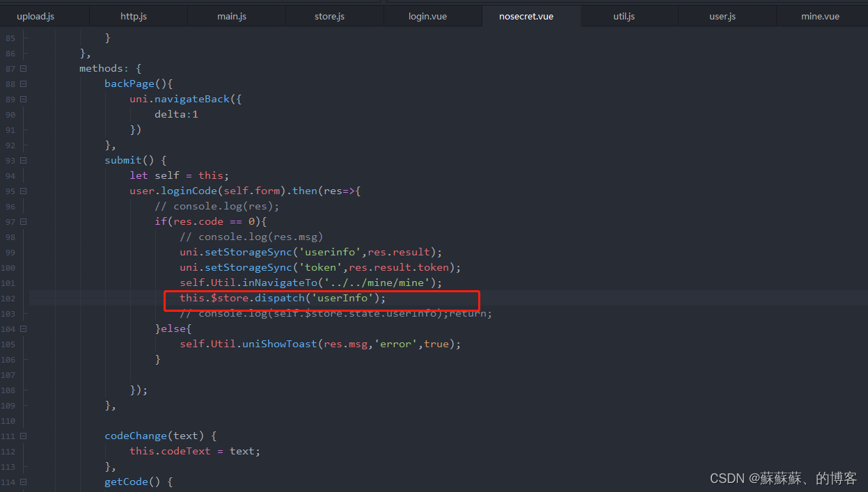Click line number 91 in the gutter
The width and height of the screenshot is (868, 492).
[10, 129]
